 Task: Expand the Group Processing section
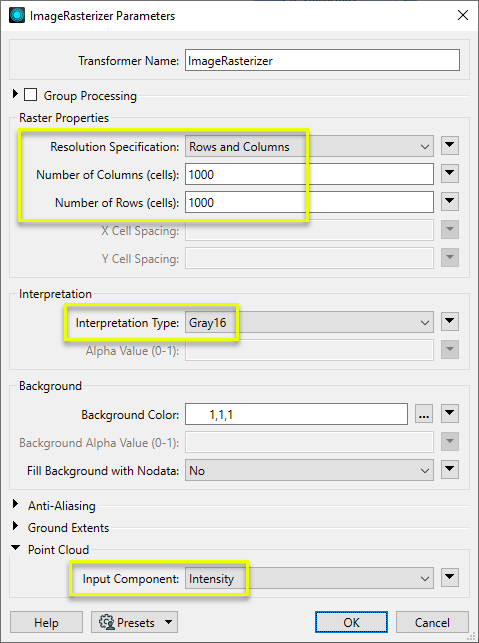point(16,94)
